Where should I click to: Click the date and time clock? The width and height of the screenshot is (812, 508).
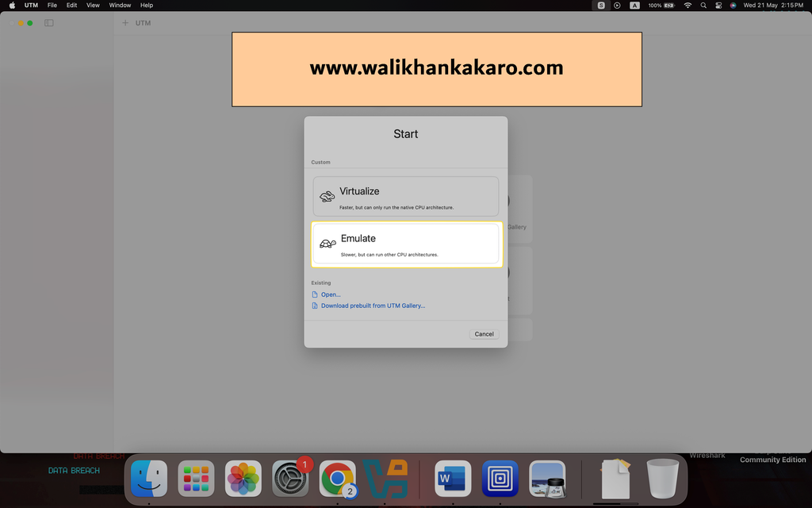773,6
